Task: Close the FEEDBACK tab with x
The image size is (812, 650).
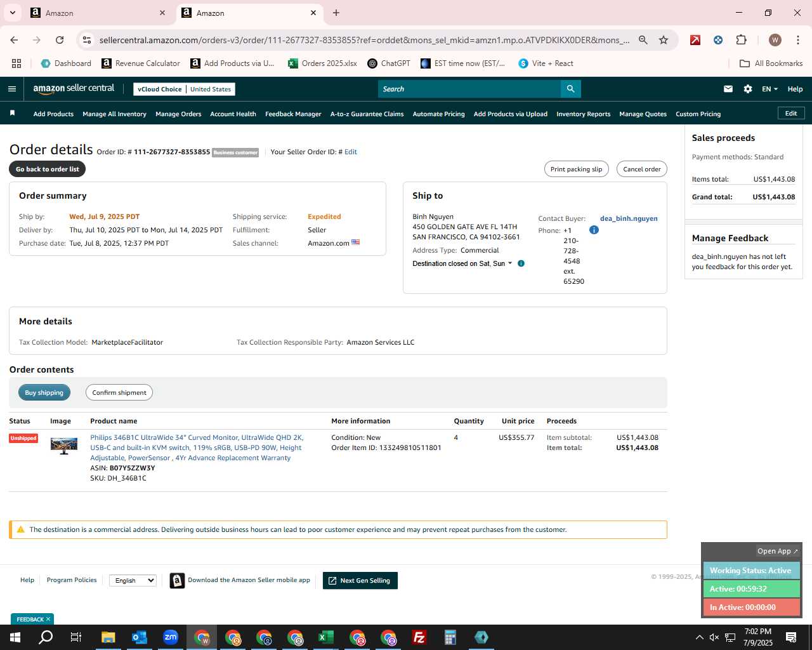Action: [48, 619]
